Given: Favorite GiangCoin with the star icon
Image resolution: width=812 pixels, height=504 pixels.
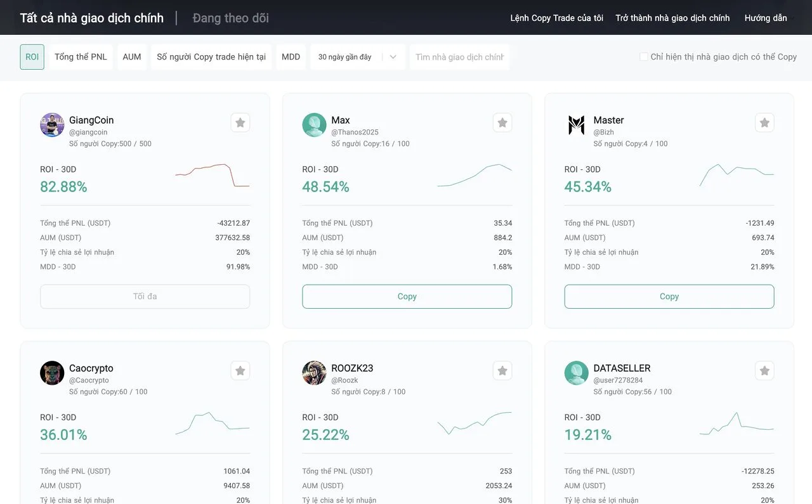Looking at the screenshot, I should (x=240, y=123).
